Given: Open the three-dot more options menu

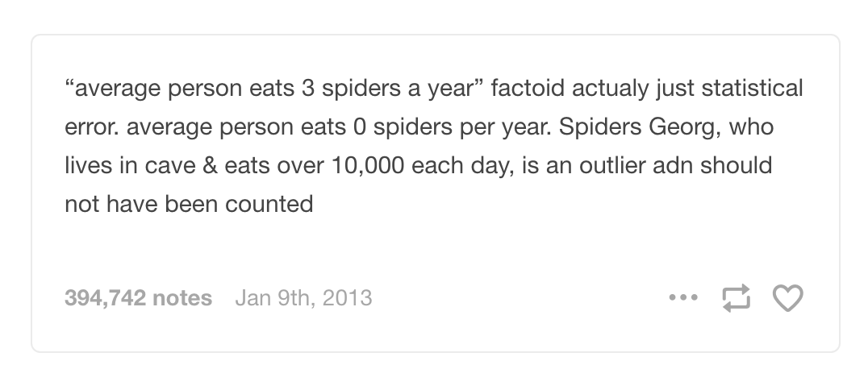Looking at the screenshot, I should pos(683,297).
